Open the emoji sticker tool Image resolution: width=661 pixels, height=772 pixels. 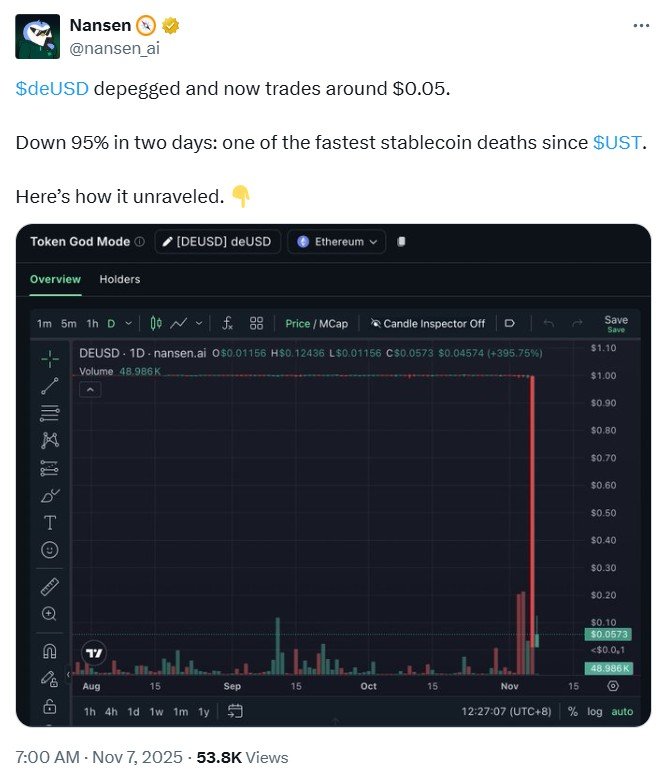pyautogui.click(x=49, y=549)
